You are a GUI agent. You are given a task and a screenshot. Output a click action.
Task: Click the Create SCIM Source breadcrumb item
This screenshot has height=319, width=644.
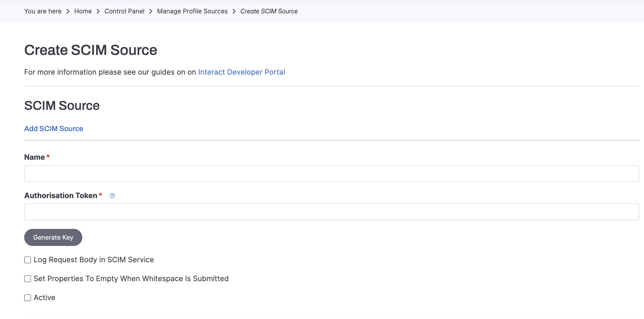coord(269,11)
